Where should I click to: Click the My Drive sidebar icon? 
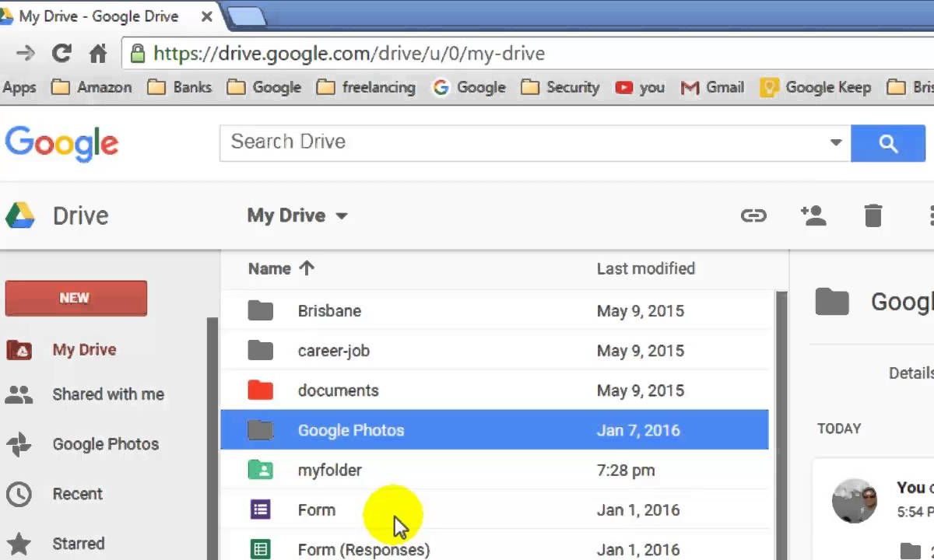(x=19, y=350)
